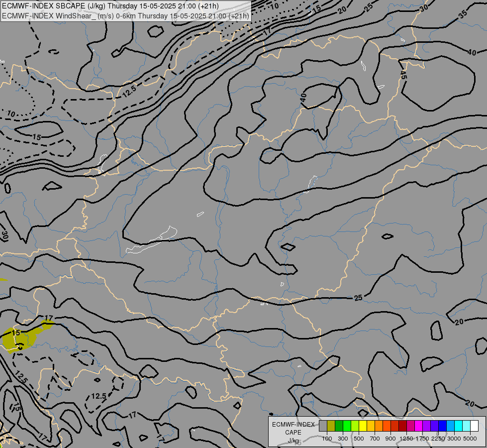Click the 3000 legend tick label

[454, 439]
